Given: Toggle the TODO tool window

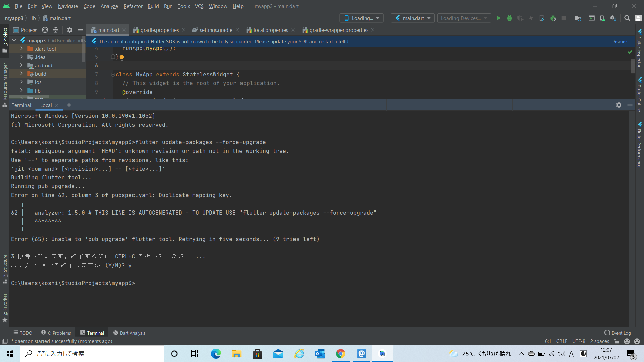Looking at the screenshot, I should point(22,333).
